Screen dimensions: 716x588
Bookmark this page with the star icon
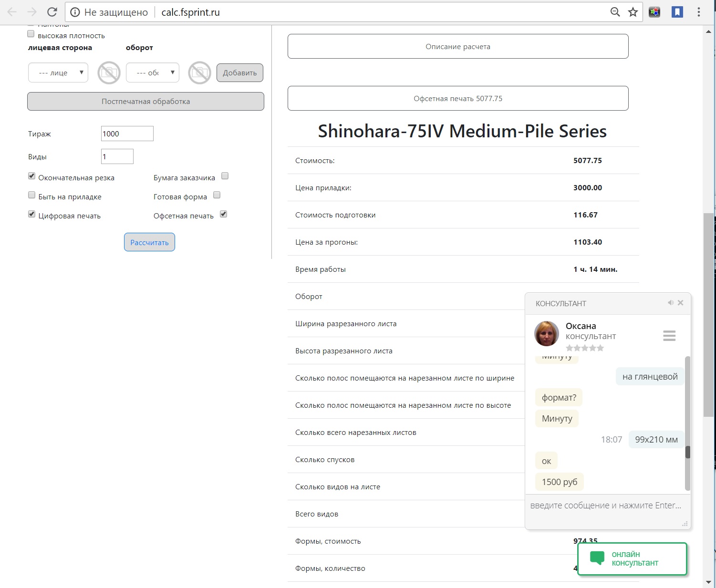(x=633, y=12)
